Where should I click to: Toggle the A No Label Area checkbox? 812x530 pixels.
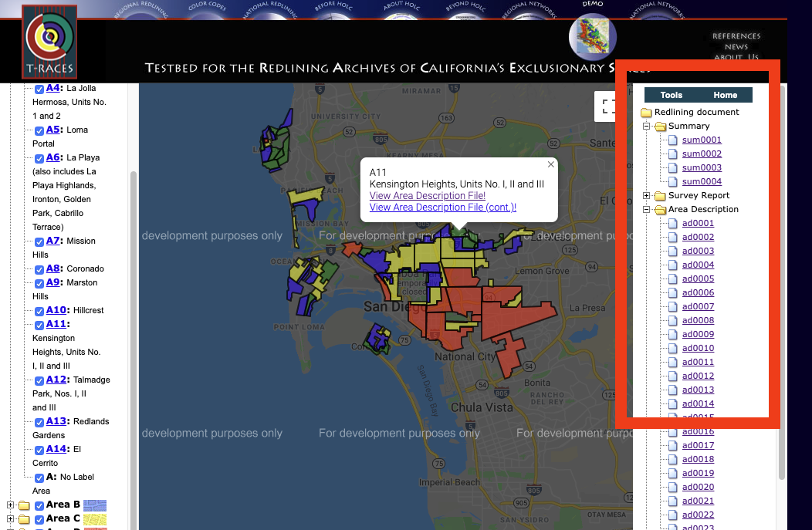click(39, 478)
